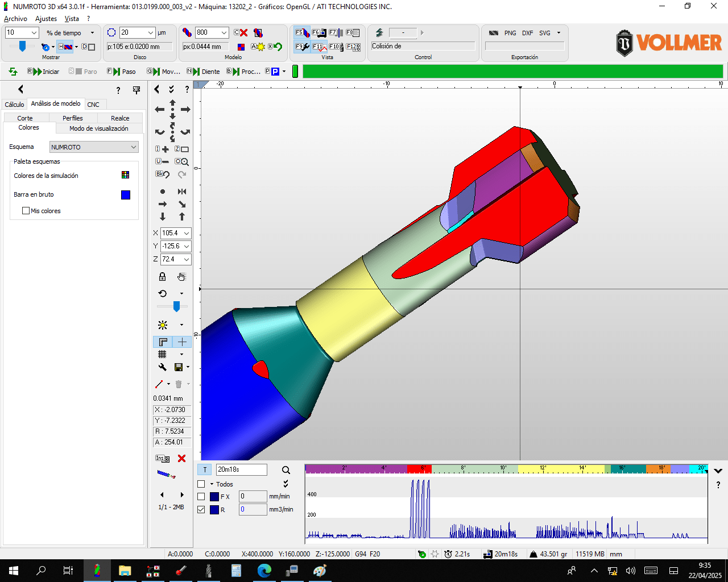
Task: Check the F X feed checkbox
Action: pos(201,497)
